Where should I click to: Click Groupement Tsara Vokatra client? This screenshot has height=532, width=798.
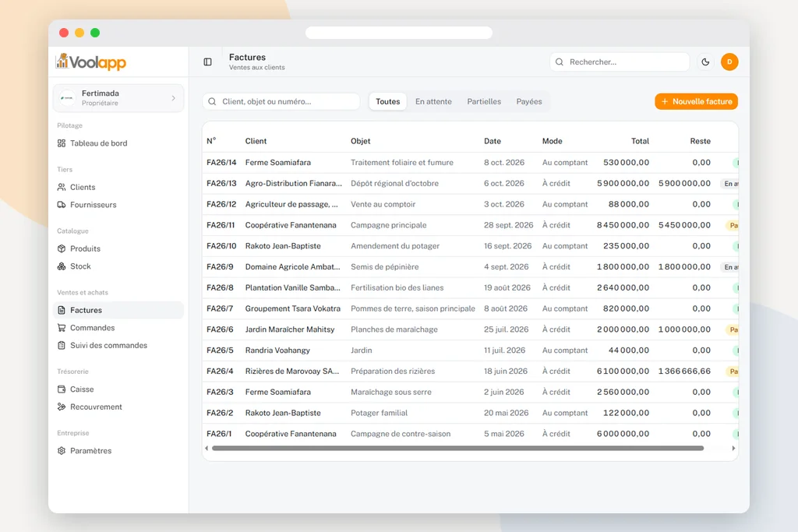pyautogui.click(x=293, y=308)
